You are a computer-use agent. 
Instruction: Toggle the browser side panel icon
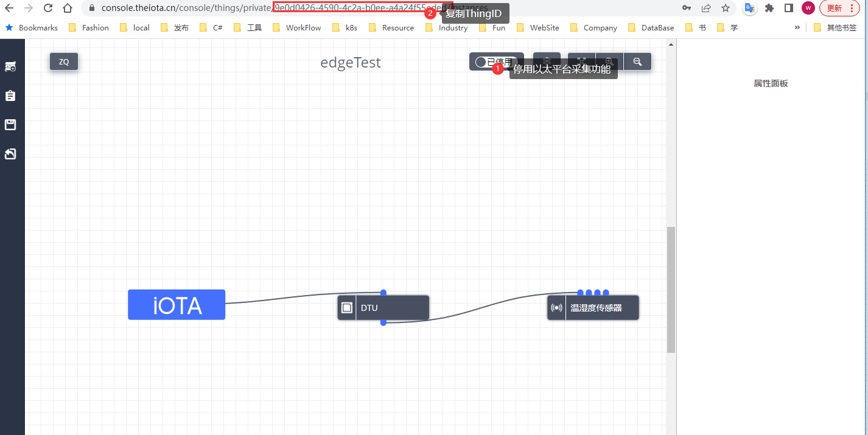click(788, 8)
